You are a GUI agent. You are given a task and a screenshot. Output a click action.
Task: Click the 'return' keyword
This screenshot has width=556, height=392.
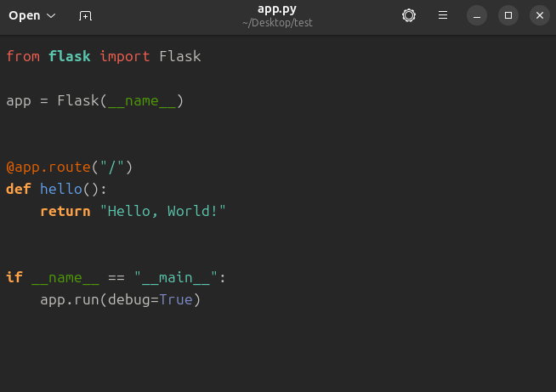[x=65, y=212]
